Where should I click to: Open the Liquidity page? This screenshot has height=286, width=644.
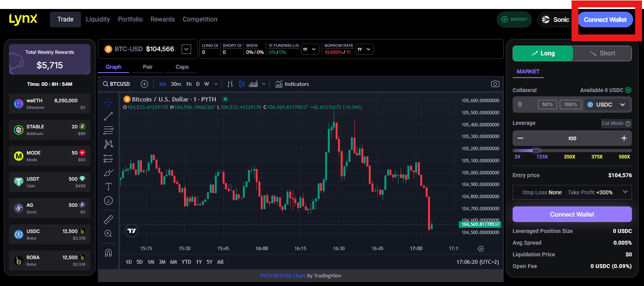point(98,20)
